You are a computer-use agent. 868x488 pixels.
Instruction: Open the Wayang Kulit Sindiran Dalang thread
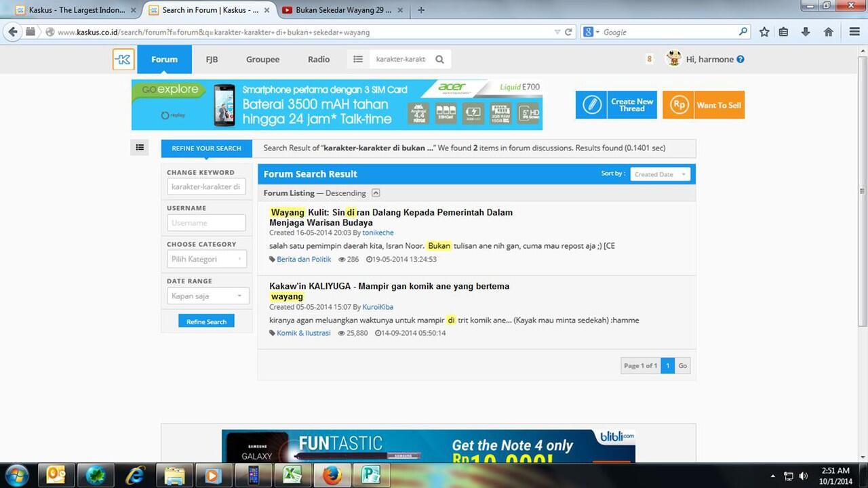pos(391,218)
